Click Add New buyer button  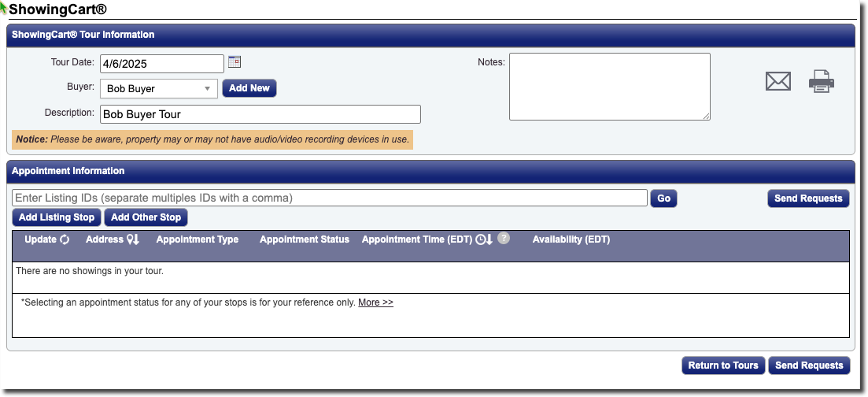coord(249,88)
